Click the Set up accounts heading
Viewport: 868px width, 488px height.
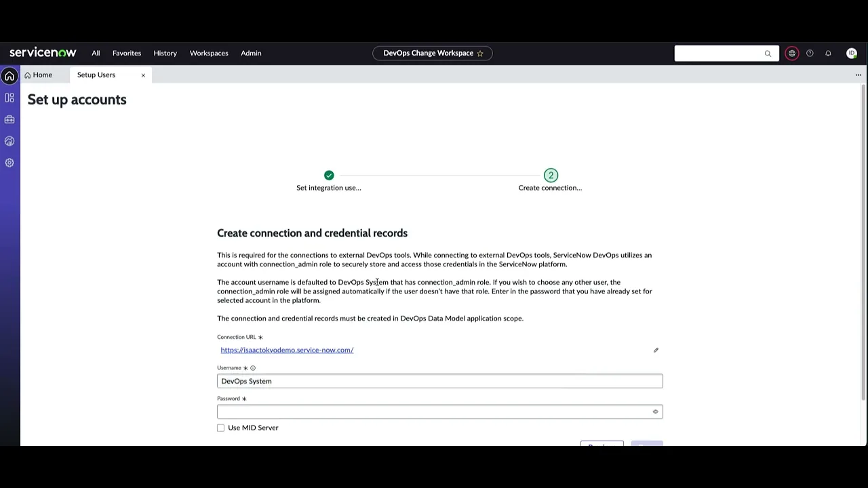pos(77,100)
